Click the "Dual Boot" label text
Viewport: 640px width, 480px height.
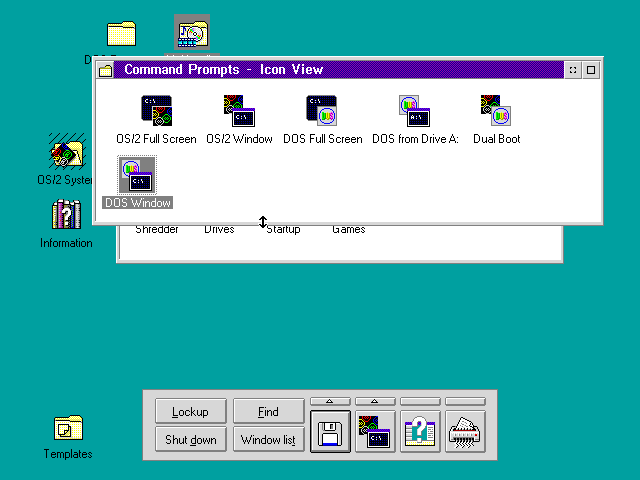click(496, 139)
